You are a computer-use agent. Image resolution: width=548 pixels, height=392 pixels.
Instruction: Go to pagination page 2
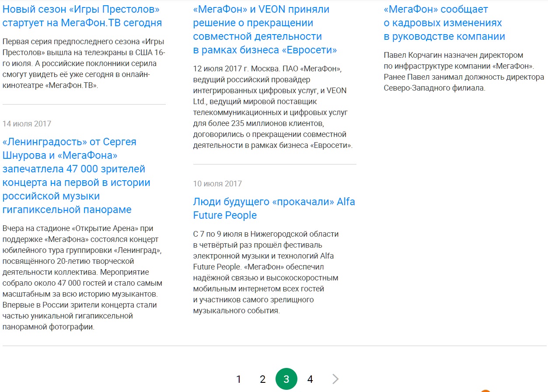click(x=262, y=379)
